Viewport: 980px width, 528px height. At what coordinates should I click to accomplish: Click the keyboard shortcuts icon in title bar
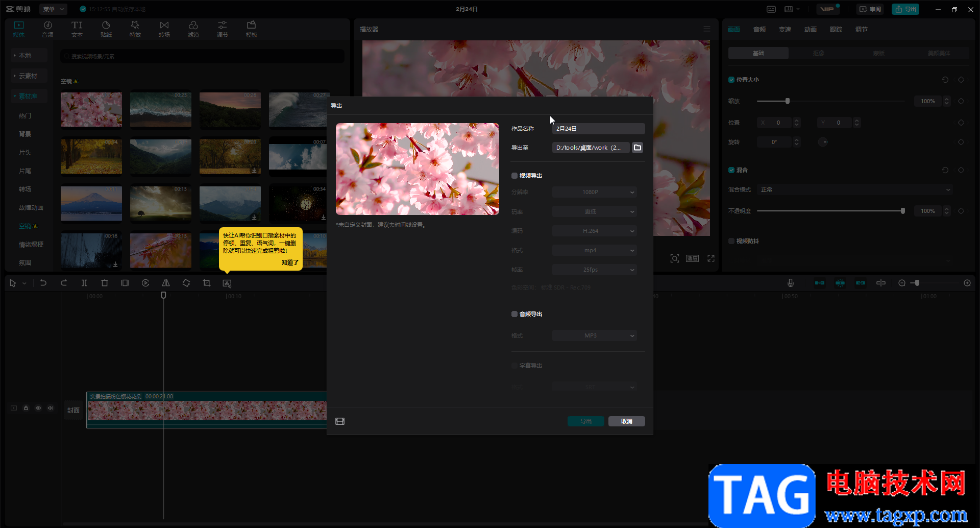point(771,9)
